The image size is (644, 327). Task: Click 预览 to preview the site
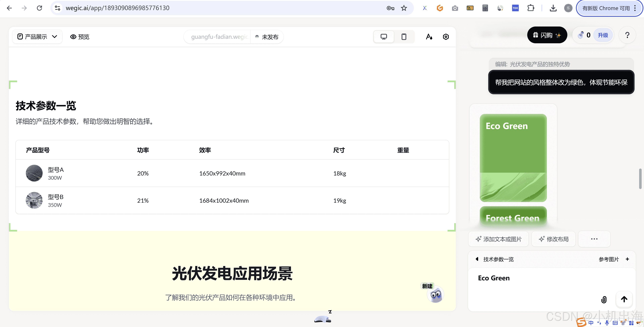[x=80, y=37]
